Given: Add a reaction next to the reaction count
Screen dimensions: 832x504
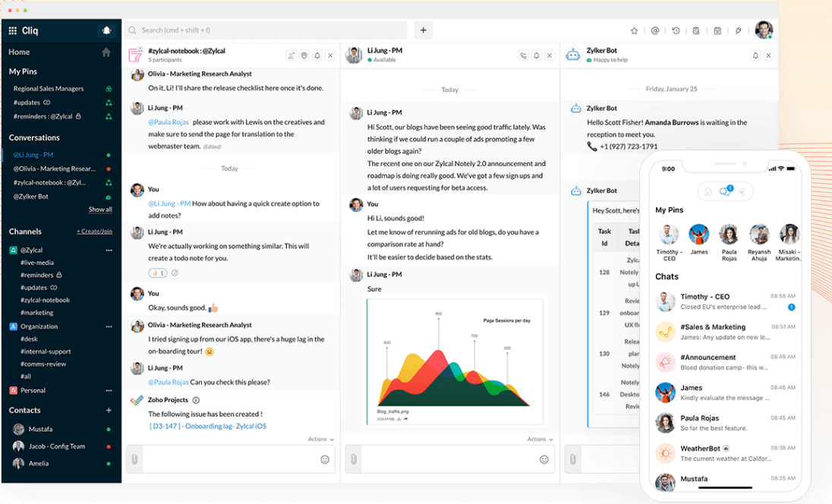Looking at the screenshot, I should (175, 273).
